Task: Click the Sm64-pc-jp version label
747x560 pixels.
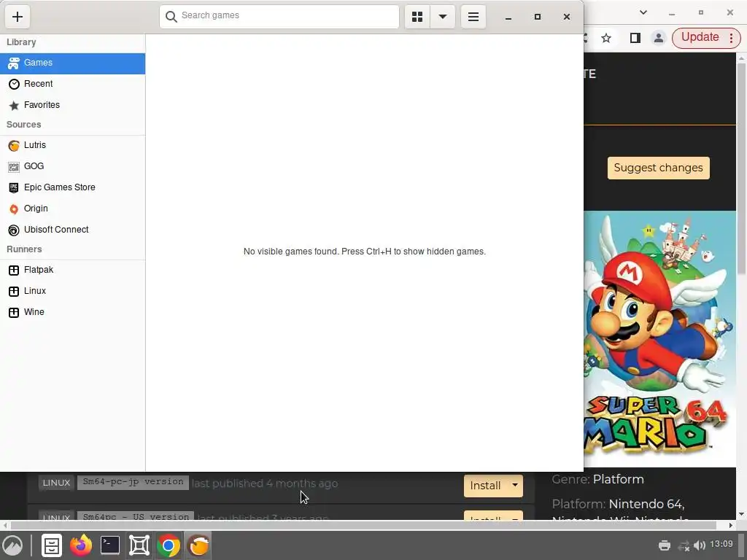Action: pos(133,482)
